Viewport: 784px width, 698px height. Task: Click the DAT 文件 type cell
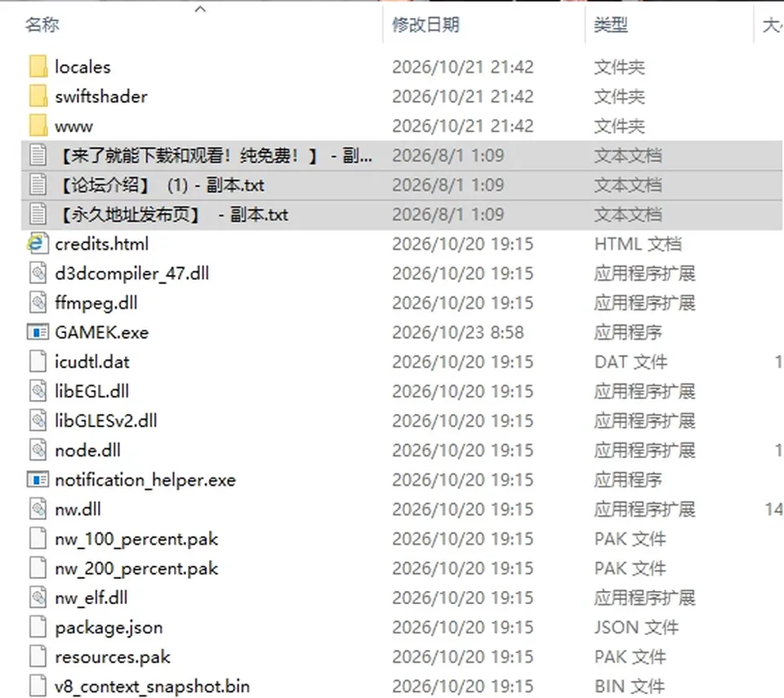click(x=631, y=362)
